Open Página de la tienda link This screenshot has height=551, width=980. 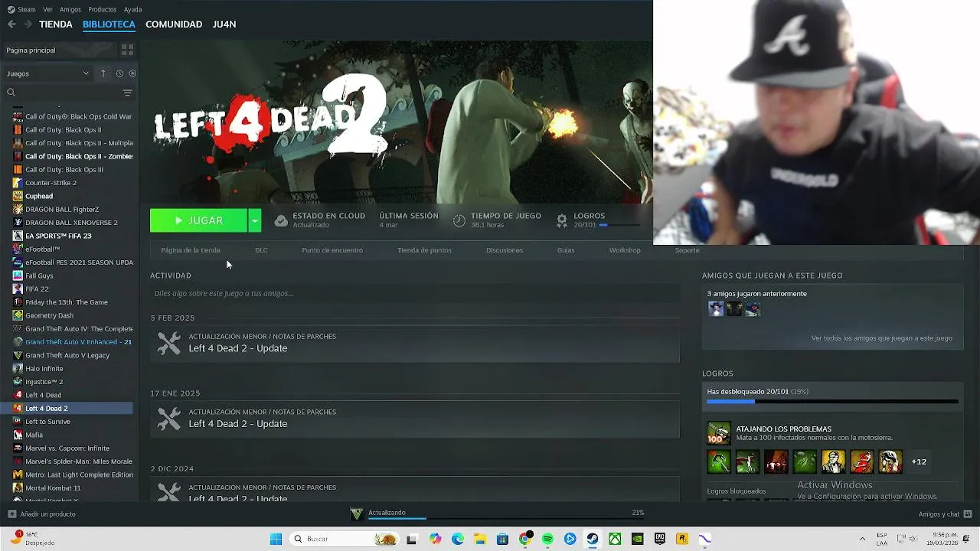(x=191, y=250)
